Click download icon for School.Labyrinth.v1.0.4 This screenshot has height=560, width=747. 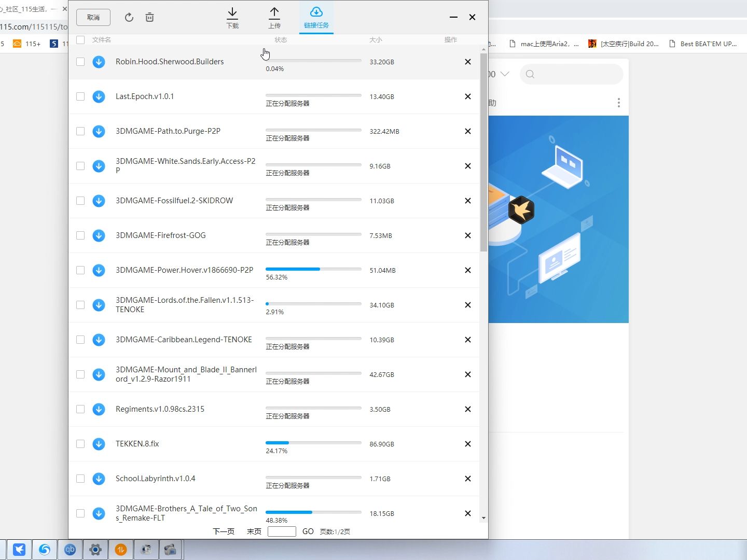(99, 479)
